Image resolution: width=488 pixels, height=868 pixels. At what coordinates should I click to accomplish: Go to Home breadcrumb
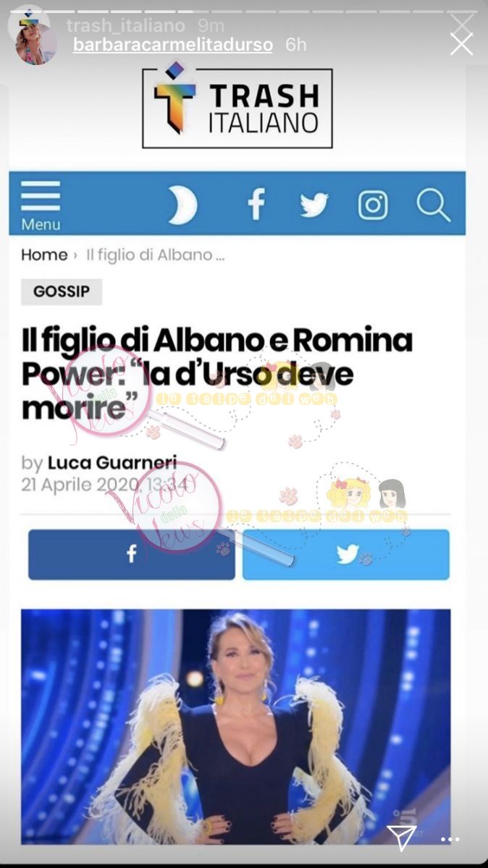(43, 255)
